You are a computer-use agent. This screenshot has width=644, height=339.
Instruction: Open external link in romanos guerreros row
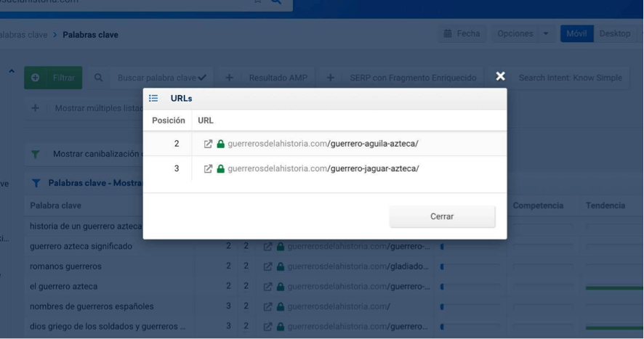coord(267,266)
